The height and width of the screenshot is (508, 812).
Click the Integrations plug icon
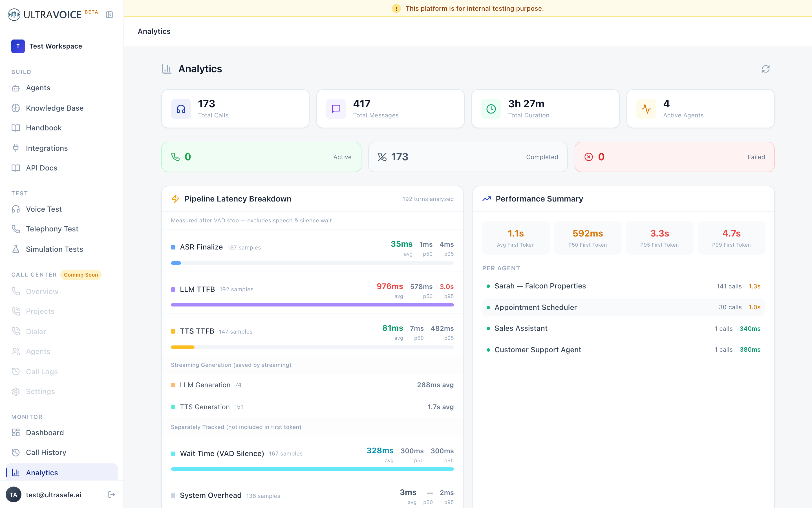point(16,148)
